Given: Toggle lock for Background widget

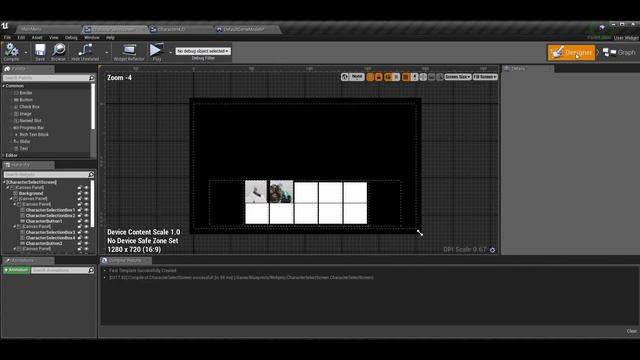Looking at the screenshot, I should [80, 193].
